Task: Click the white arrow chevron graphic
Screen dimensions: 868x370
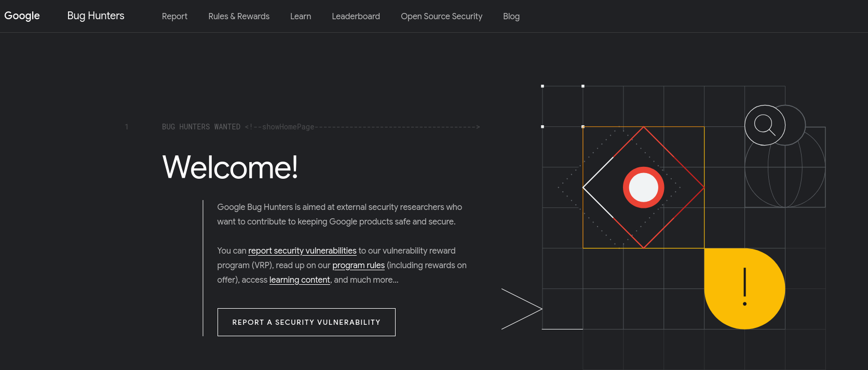Action: pos(522,309)
